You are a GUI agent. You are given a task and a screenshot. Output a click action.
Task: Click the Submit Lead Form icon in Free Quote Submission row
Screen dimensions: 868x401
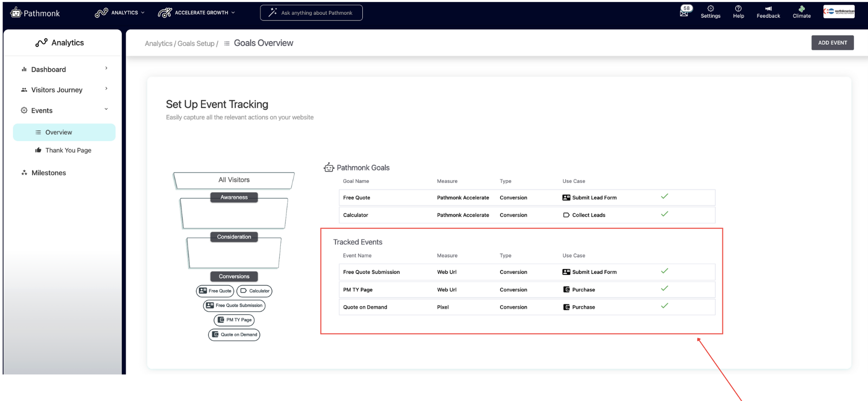(x=566, y=272)
